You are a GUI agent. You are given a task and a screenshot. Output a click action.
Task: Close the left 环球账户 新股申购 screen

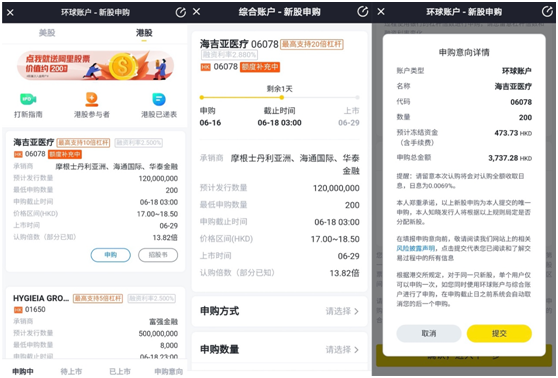pyautogui.click(x=10, y=12)
